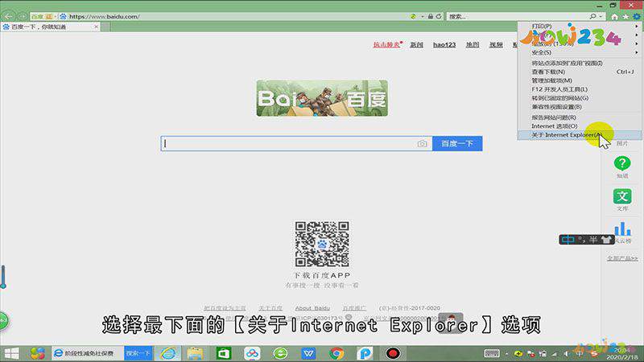Click the camera image-search icon in Baidu box
644x362 pixels.
click(x=422, y=144)
